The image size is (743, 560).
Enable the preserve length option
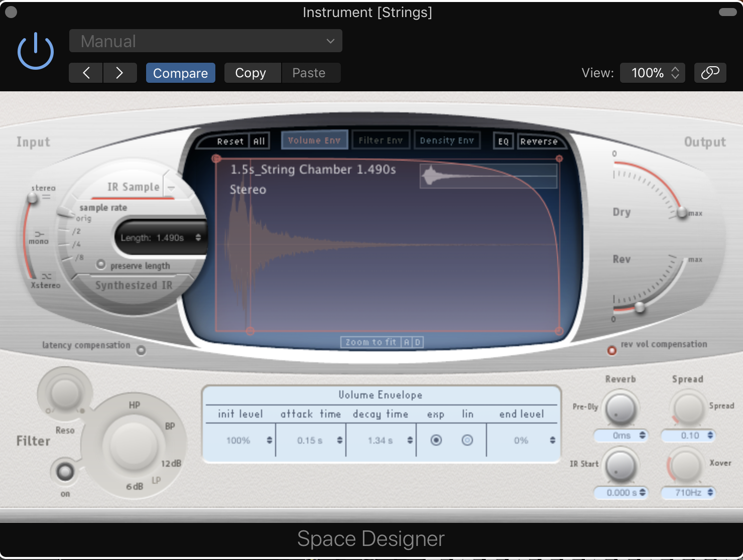101,264
